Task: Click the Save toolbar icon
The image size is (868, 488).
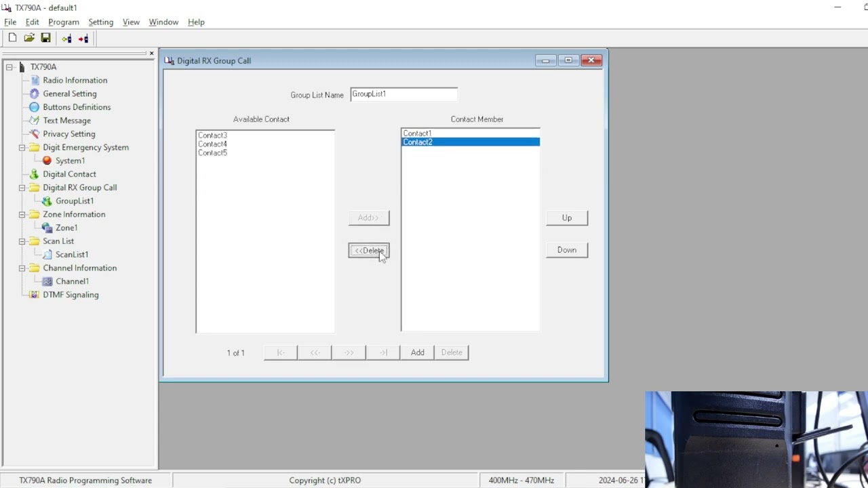Action: click(45, 39)
